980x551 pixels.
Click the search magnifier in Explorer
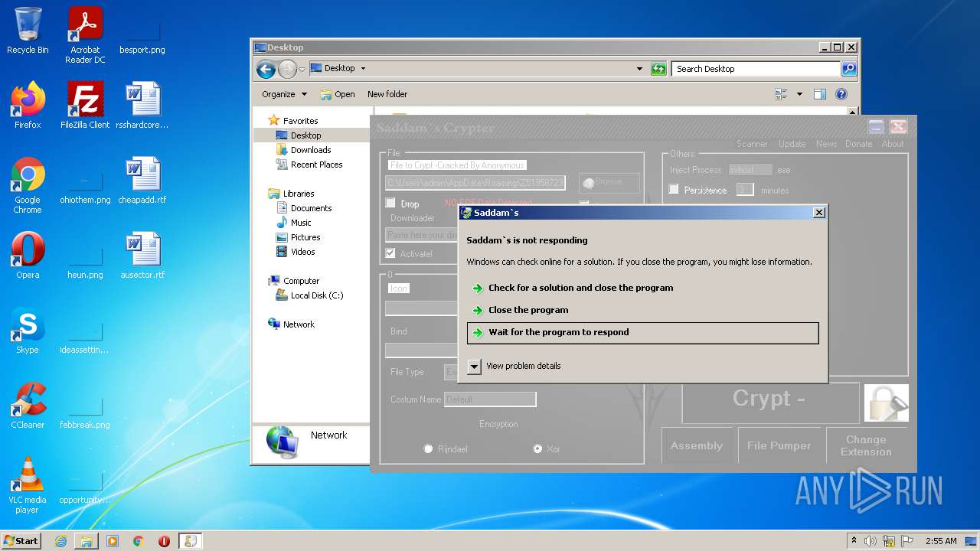[848, 69]
